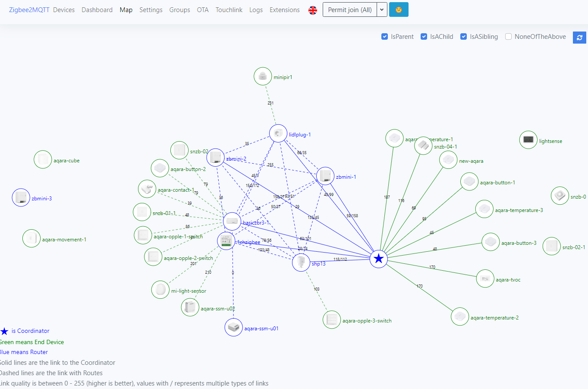Click the lidlplug-1 router node icon
The width and height of the screenshot is (588, 389).
pos(278,133)
